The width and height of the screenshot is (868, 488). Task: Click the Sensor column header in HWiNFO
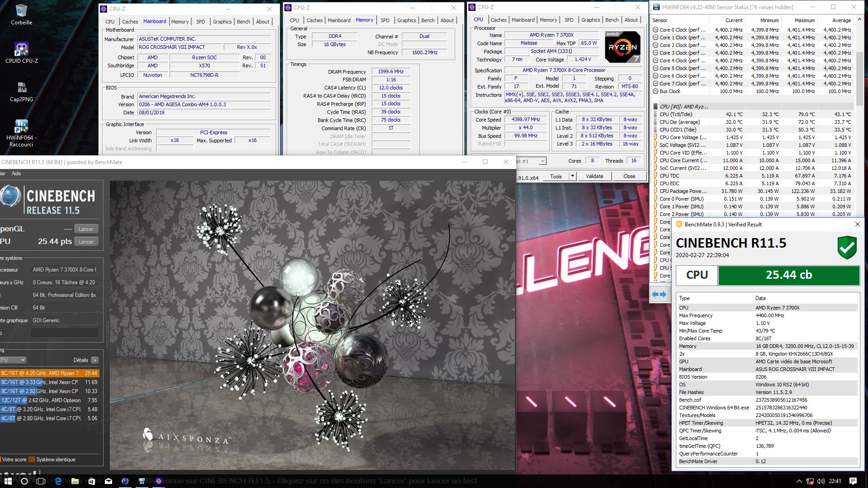click(x=679, y=20)
